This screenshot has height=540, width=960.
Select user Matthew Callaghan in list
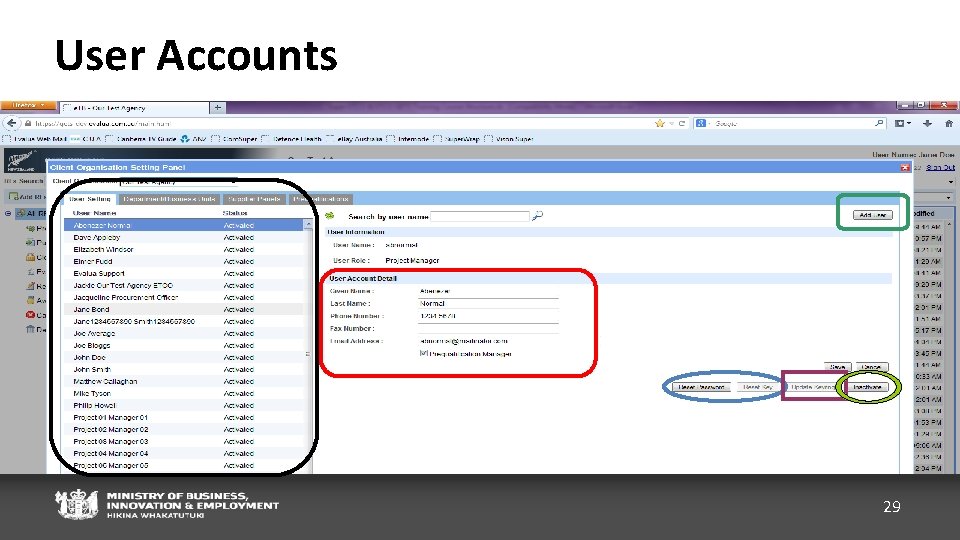point(184,381)
